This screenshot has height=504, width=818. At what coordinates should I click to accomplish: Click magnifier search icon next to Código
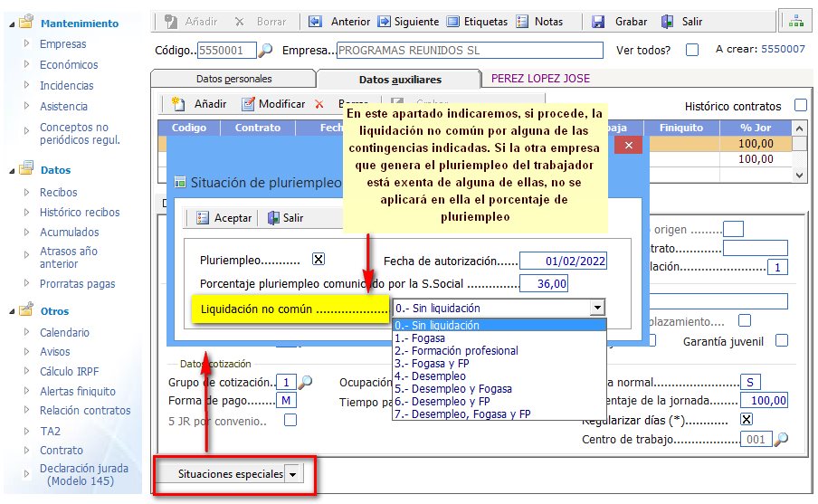[266, 51]
